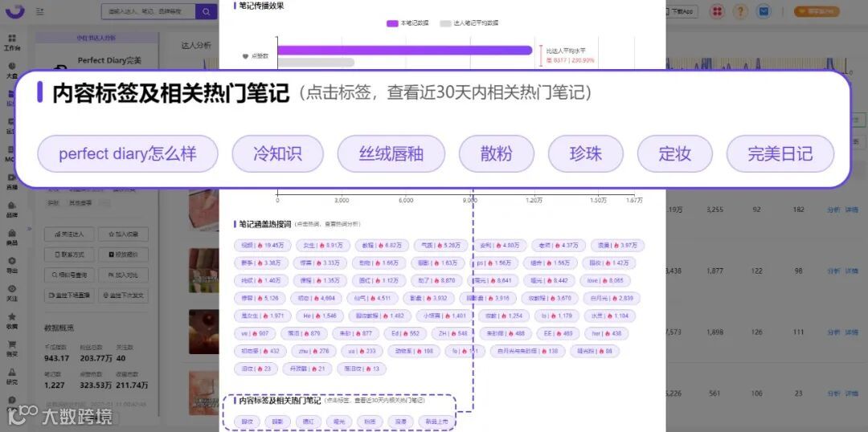Open the red grid apps icon

(718, 11)
